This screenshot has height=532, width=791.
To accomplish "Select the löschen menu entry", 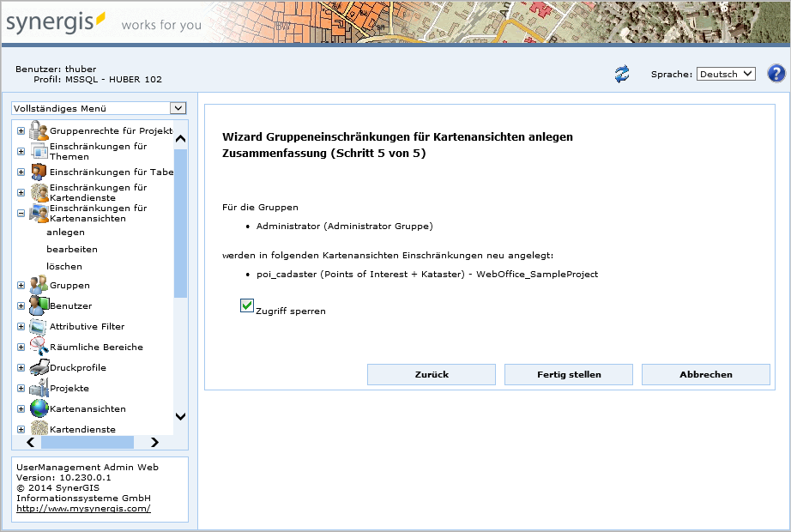I will [x=64, y=266].
